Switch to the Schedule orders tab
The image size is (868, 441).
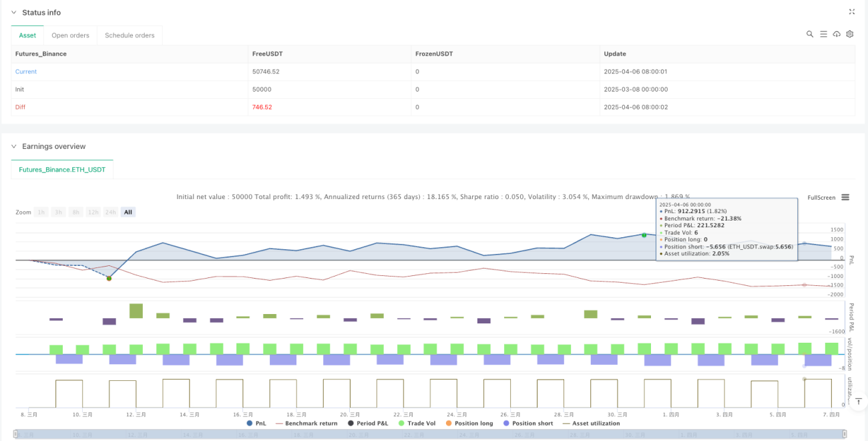[x=130, y=35]
